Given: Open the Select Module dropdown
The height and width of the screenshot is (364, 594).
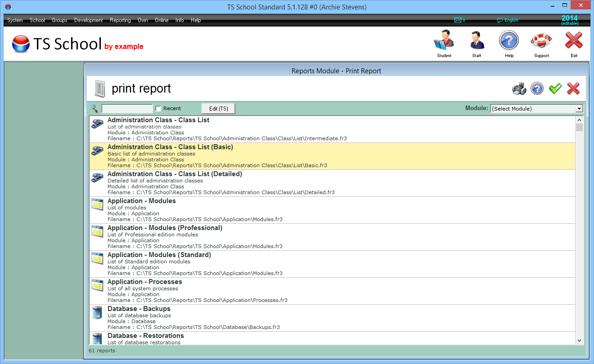Looking at the screenshot, I should [x=536, y=108].
